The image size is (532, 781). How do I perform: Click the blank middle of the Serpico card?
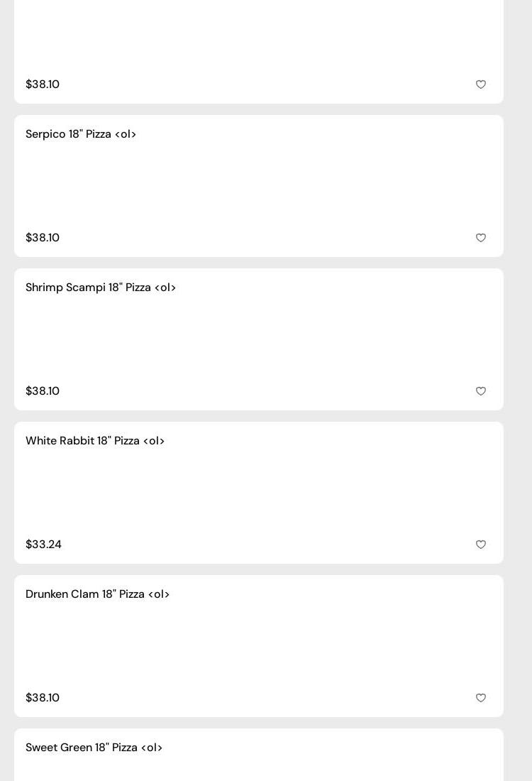pyautogui.click(x=259, y=186)
